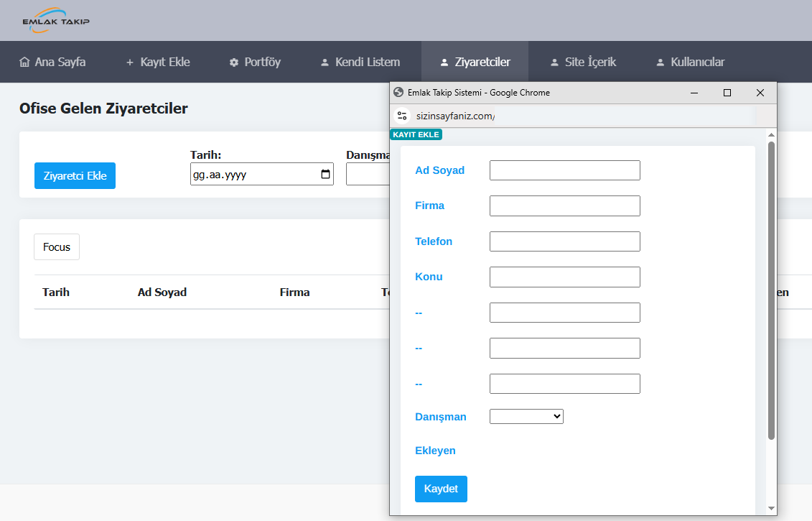
Task: Click the person icon beside Kullanıcılar
Action: pos(661,63)
